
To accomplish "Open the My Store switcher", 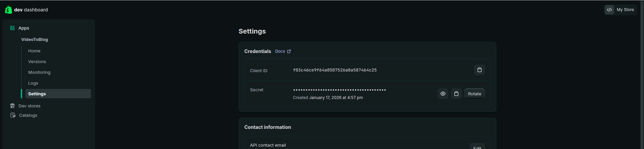I will click(621, 10).
